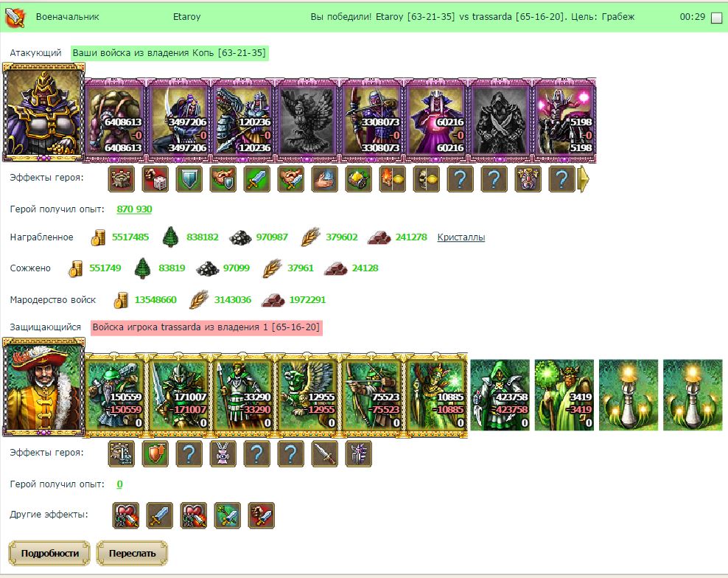Click the orange shield defender effect icon
Image resolution: width=728 pixels, height=578 pixels.
155,454
